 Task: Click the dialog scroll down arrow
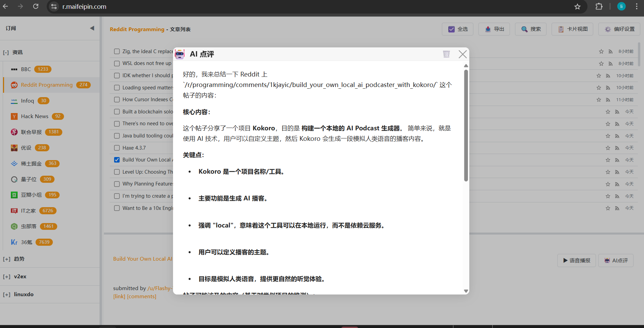[x=466, y=291]
